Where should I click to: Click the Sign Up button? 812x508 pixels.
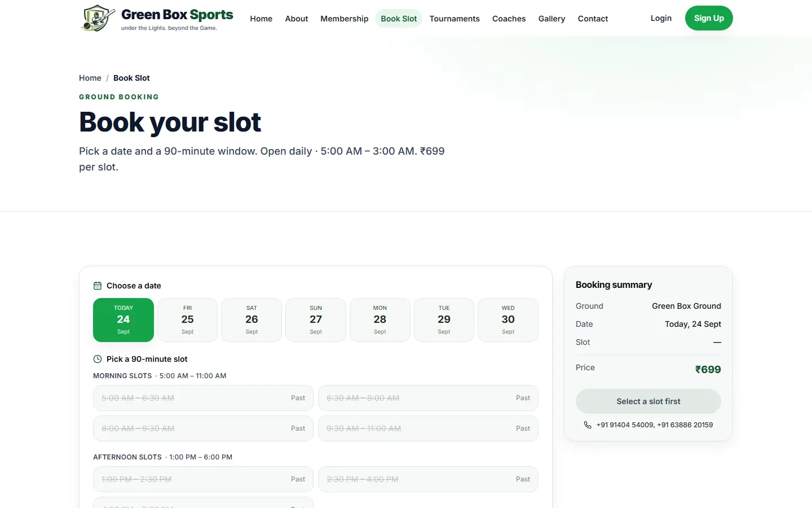point(709,18)
